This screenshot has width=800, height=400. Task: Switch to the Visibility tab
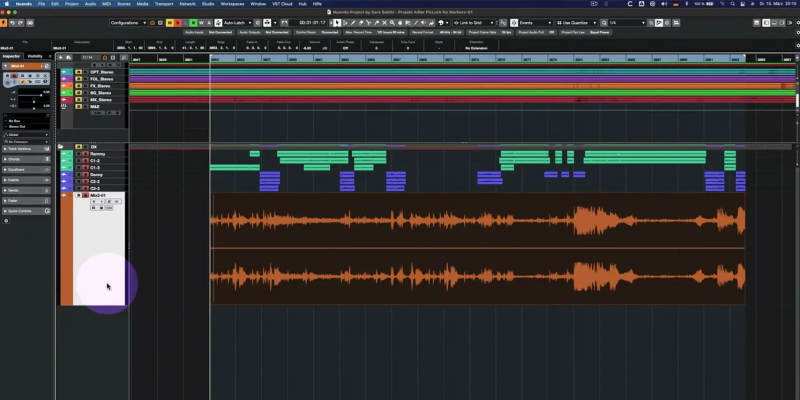click(x=35, y=56)
